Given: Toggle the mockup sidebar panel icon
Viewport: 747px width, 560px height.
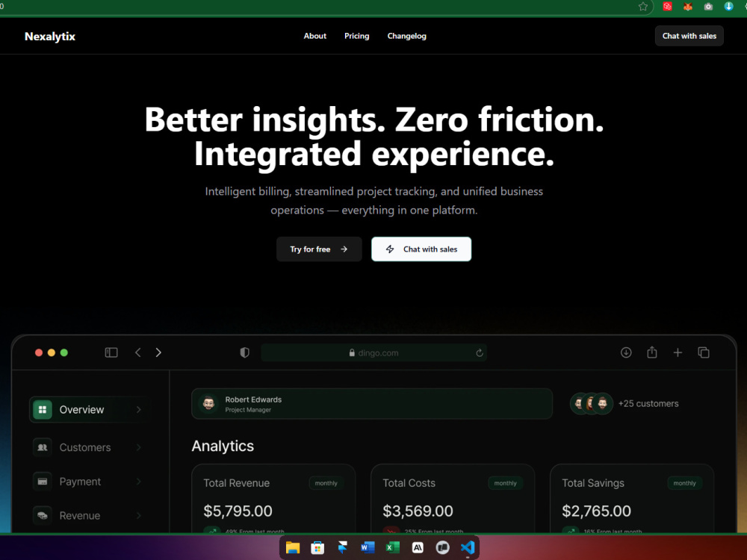Looking at the screenshot, I should [111, 352].
